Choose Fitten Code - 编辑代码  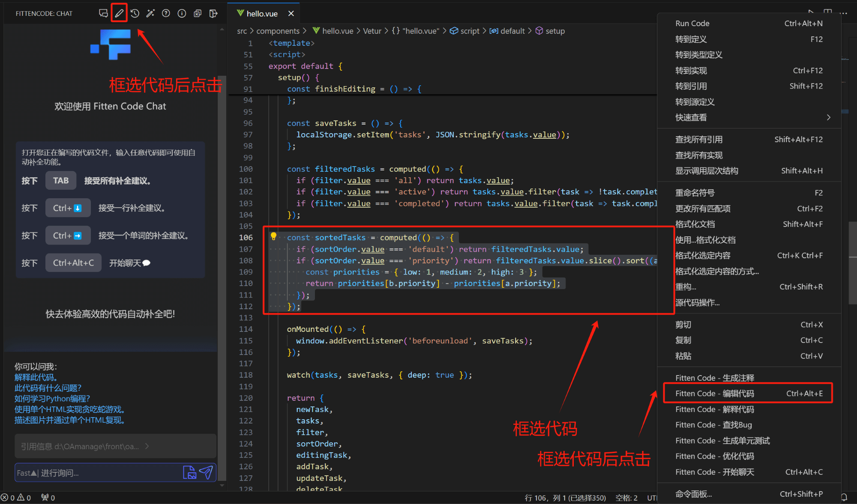pos(749,394)
